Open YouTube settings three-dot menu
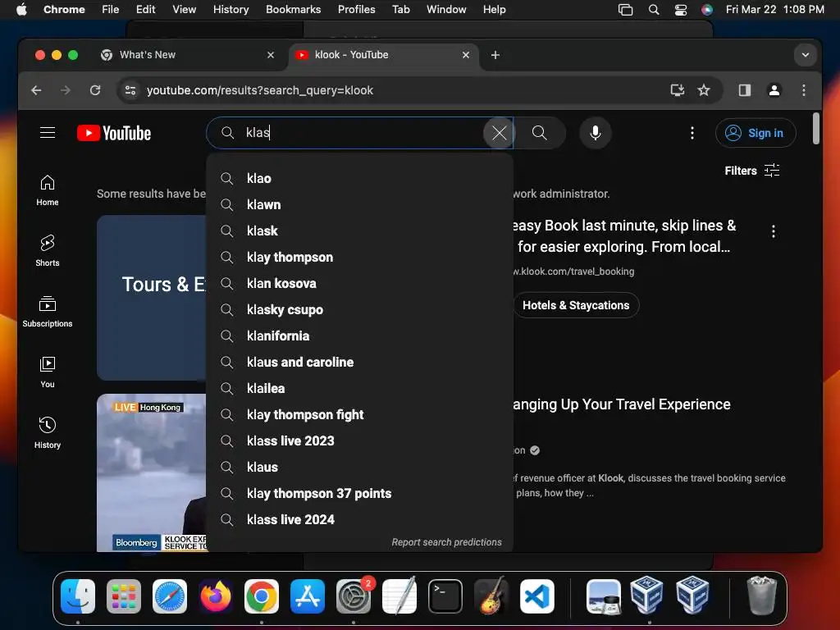 point(692,133)
